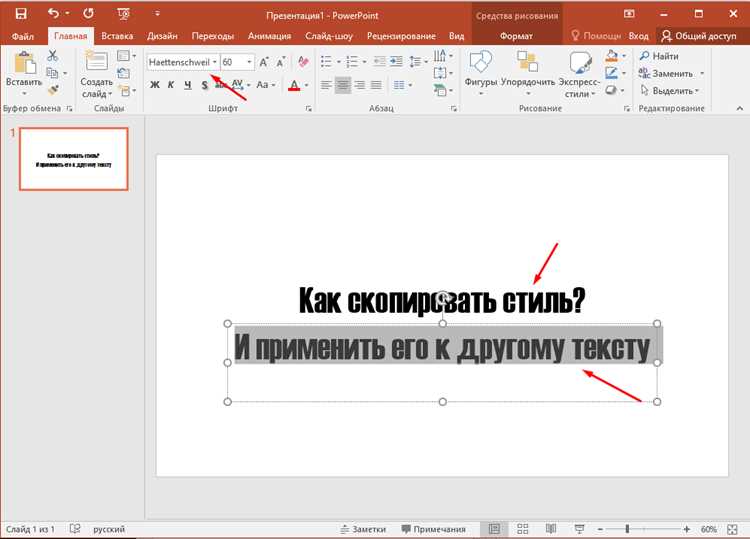
Task: Click the Заметки notes button
Action: (x=363, y=529)
